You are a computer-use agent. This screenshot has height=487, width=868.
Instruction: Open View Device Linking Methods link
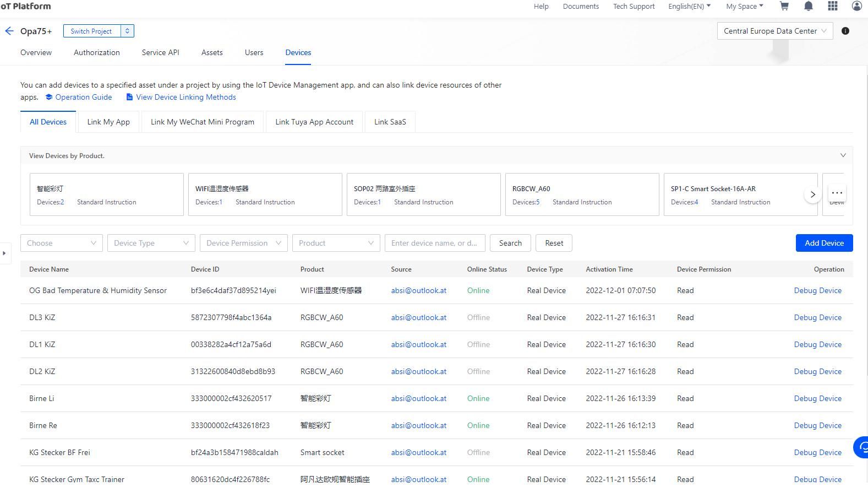coord(181,97)
